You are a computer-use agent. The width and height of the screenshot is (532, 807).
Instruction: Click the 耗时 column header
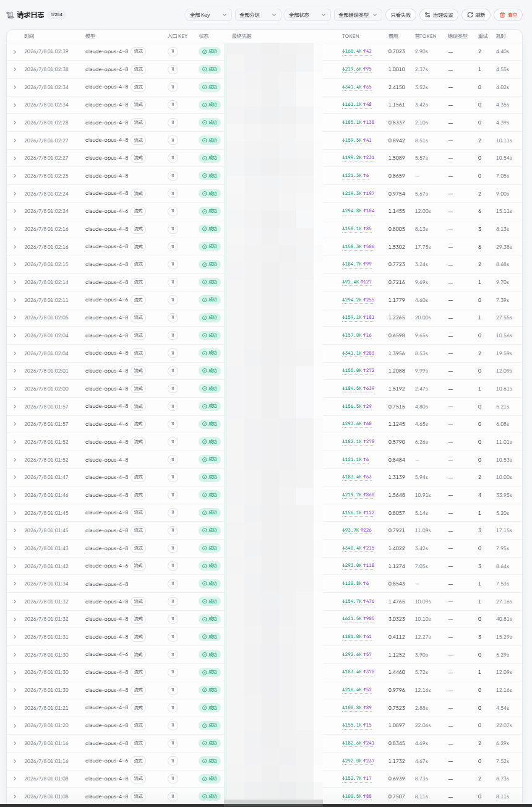(x=500, y=36)
